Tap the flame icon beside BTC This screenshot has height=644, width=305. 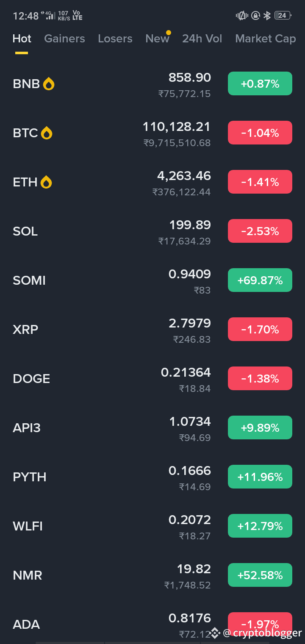point(47,133)
